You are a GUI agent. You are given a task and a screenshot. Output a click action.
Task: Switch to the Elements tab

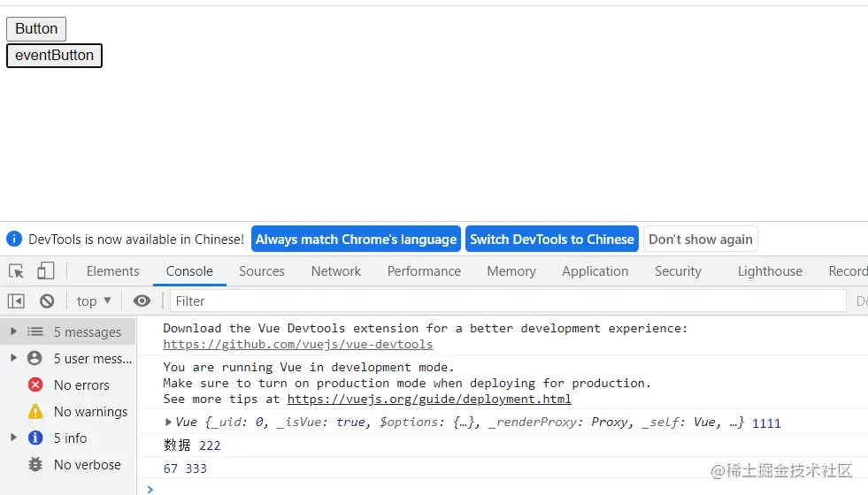[113, 271]
